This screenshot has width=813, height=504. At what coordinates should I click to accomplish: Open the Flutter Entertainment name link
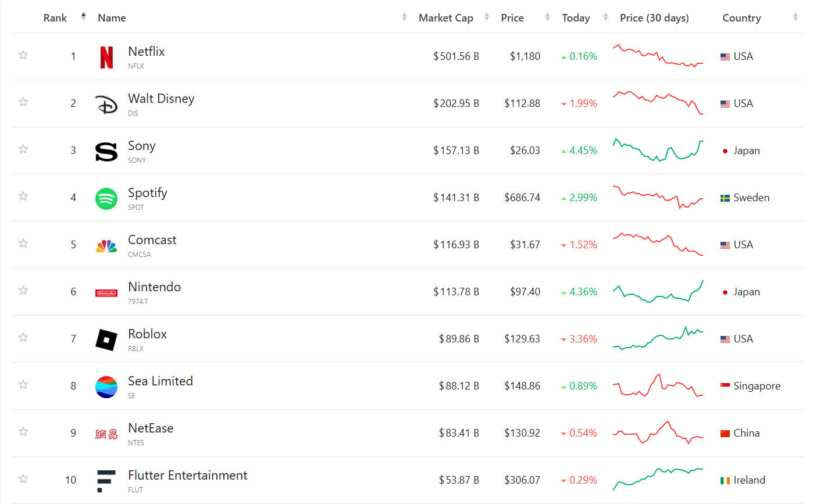click(187, 476)
